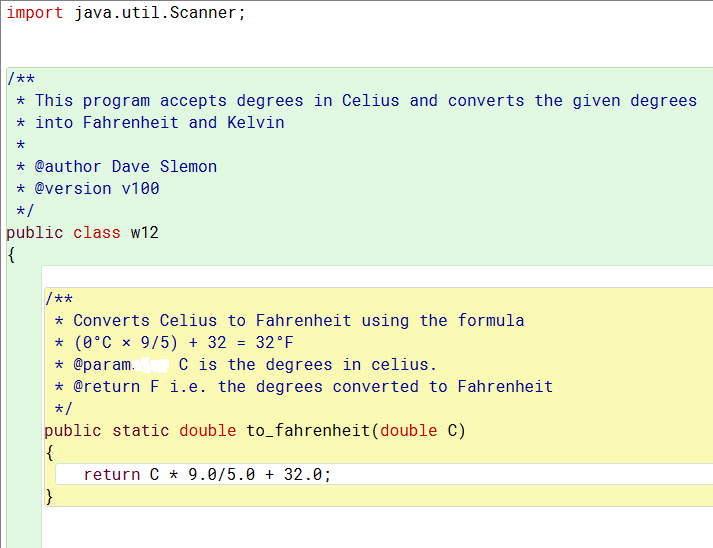Click the double return type before to_fahrenheit
Viewport: 713px width, 548px height.
pos(207,430)
